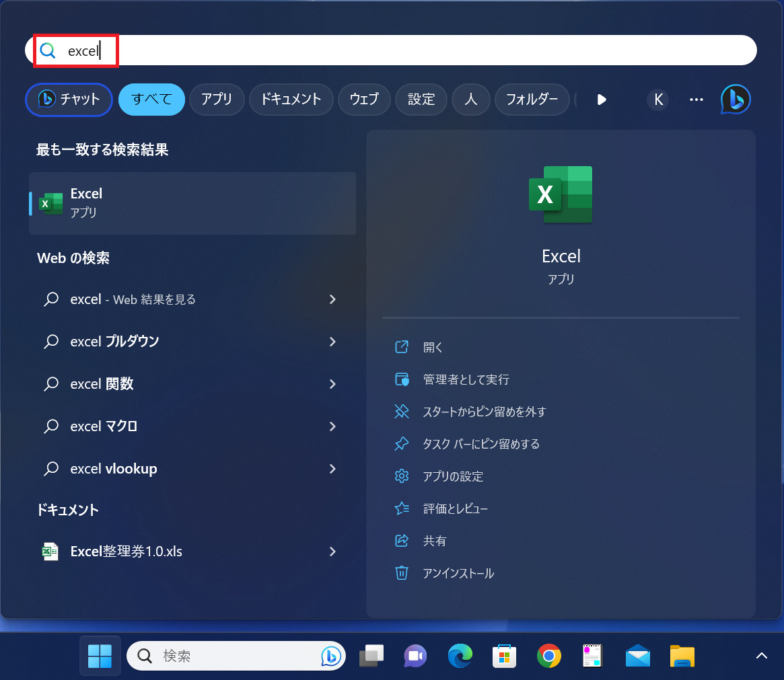Viewport: 784px width, 680px height.
Task: Select the チャット (Chat) filter tab
Action: tap(69, 100)
